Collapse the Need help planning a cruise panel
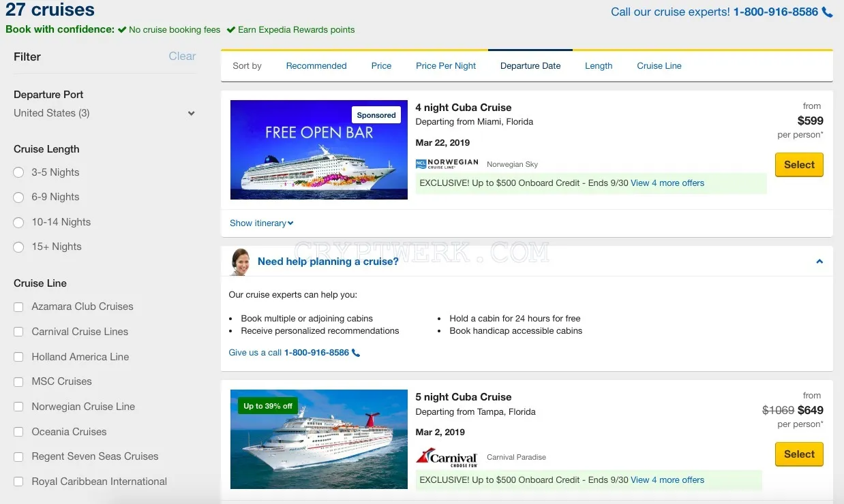 819,262
